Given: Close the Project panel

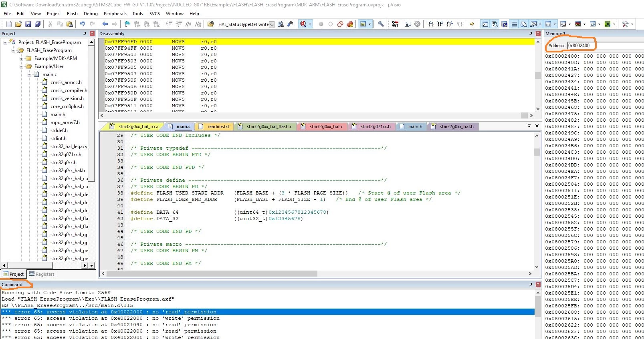Looking at the screenshot, I should click(x=92, y=34).
